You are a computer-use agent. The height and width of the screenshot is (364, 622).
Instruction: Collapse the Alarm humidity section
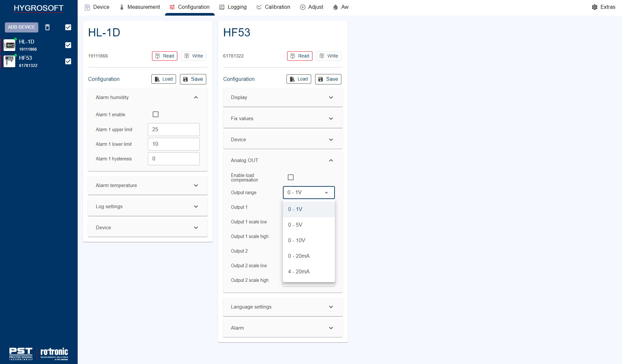coord(148,97)
